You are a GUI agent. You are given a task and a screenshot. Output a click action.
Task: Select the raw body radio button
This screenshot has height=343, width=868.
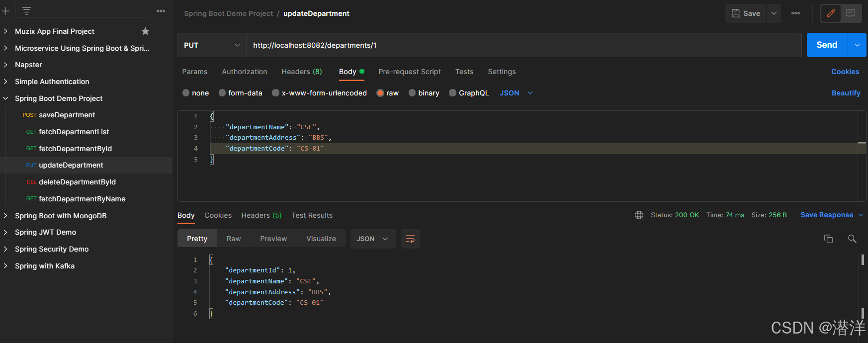[380, 93]
